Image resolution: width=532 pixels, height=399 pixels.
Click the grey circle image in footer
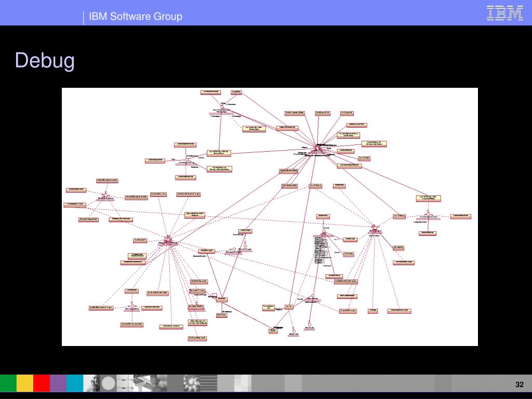click(108, 383)
